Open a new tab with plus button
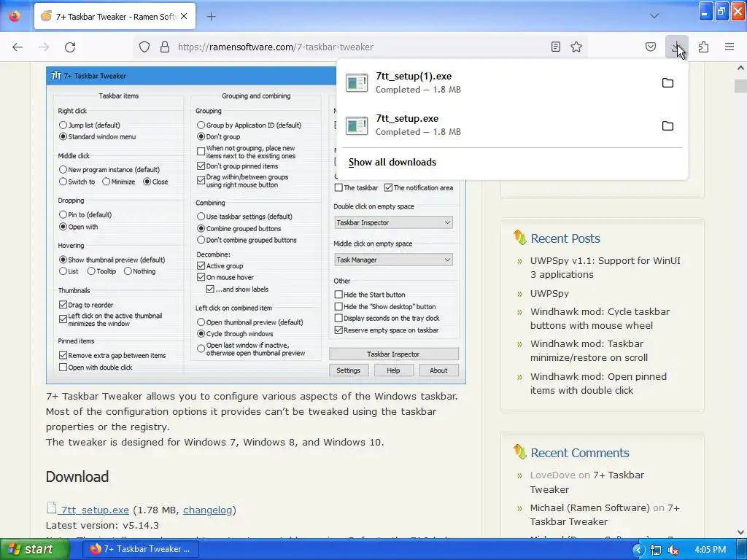 [211, 17]
